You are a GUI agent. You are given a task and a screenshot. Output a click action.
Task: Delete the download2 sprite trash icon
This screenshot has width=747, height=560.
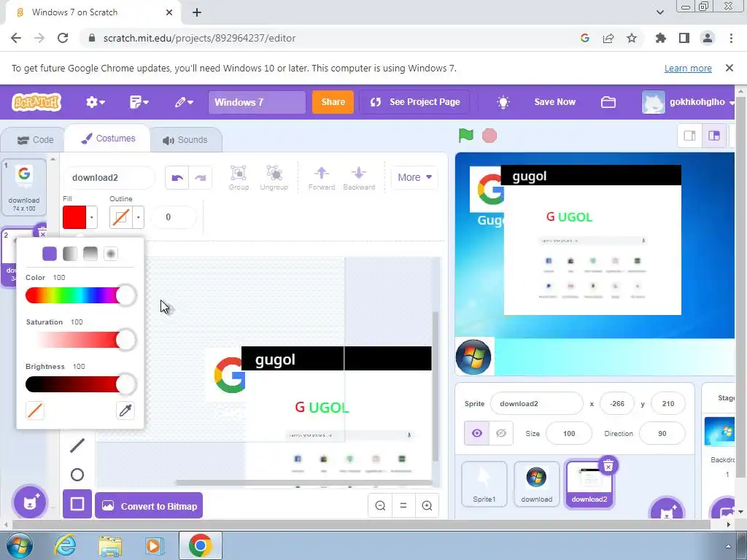pyautogui.click(x=608, y=466)
